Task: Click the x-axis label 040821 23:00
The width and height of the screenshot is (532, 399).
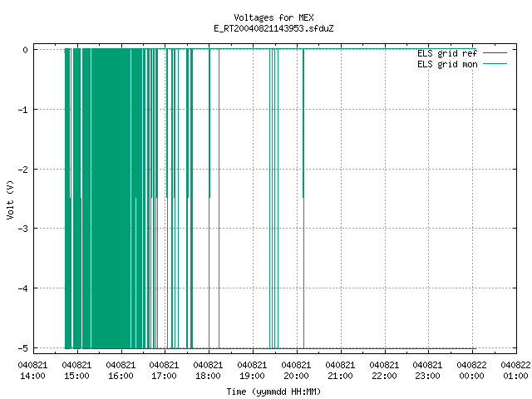Action: 428,371
